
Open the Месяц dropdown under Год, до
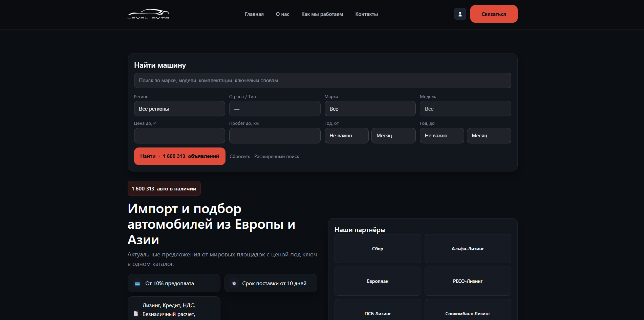[x=489, y=136]
